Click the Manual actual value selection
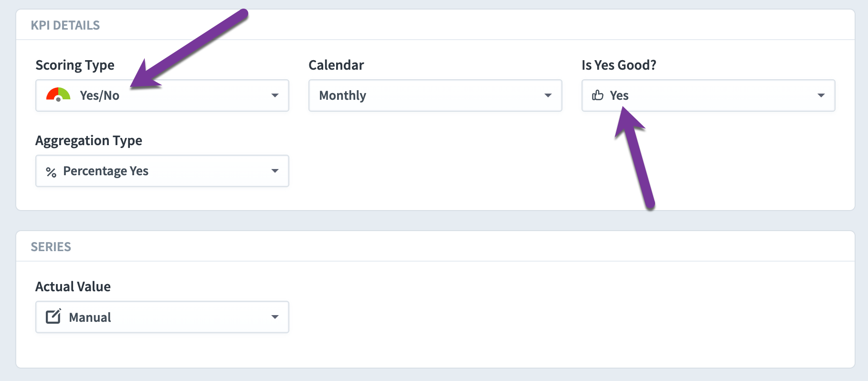The width and height of the screenshot is (868, 381). pos(162,317)
